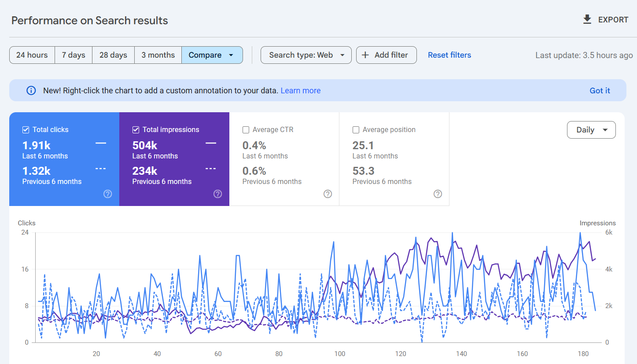Screen dimensions: 637x364
Task: Switch to the 7 days tab
Action: pyautogui.click(x=73, y=55)
